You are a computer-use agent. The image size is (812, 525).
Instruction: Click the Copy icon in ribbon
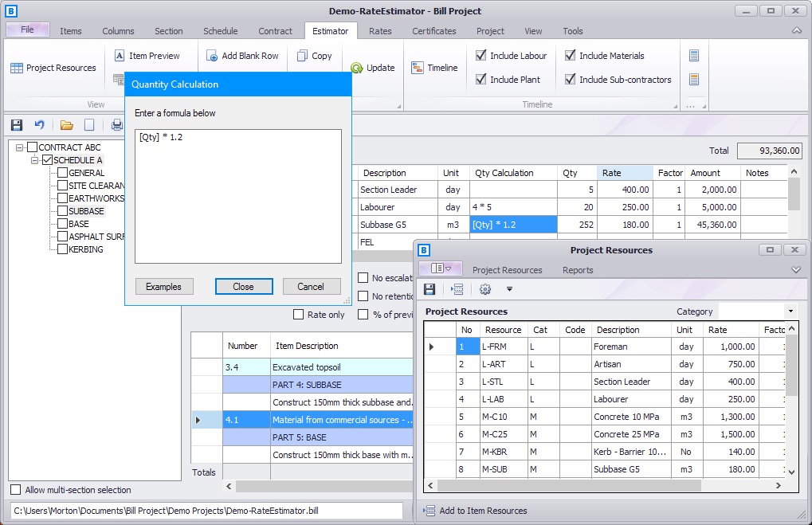[x=303, y=56]
